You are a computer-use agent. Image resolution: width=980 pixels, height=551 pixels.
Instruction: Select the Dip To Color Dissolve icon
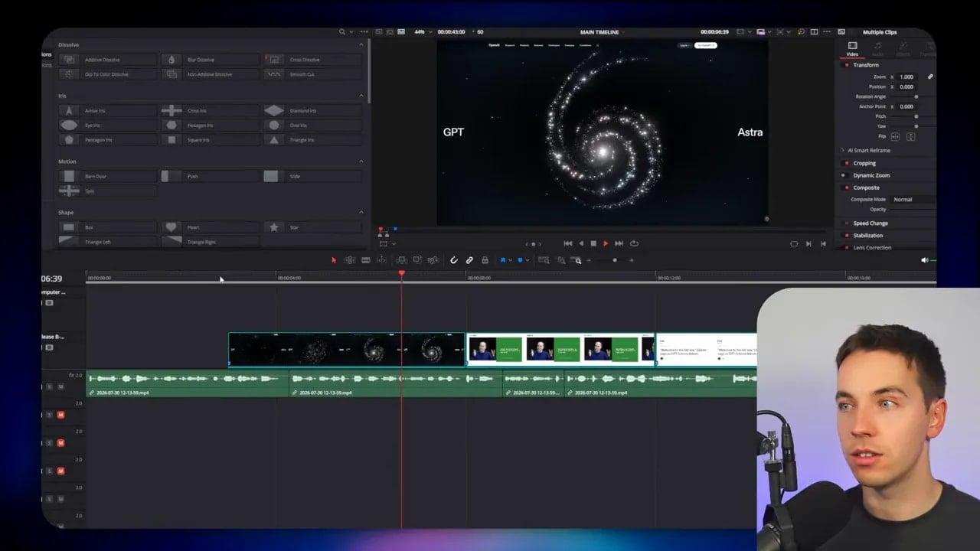coord(69,74)
